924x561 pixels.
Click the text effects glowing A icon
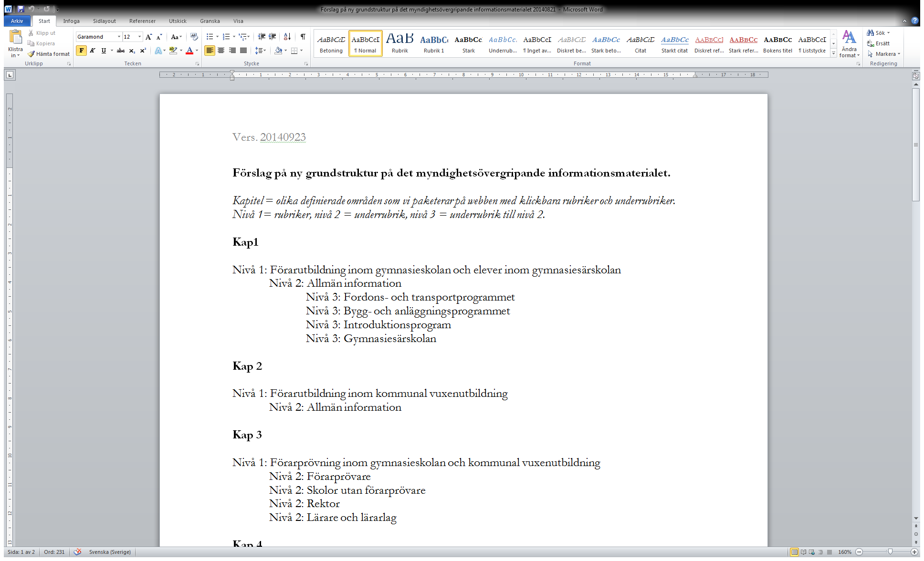158,51
